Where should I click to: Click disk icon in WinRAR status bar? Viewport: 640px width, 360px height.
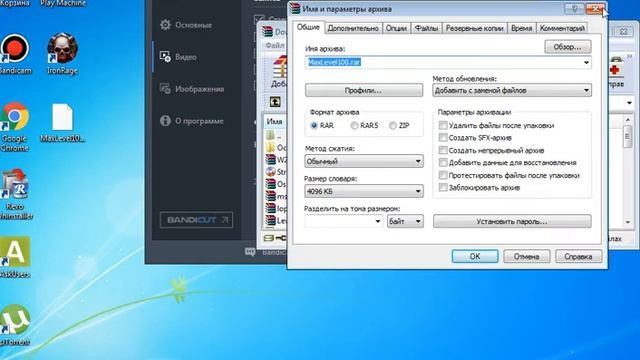[268, 238]
